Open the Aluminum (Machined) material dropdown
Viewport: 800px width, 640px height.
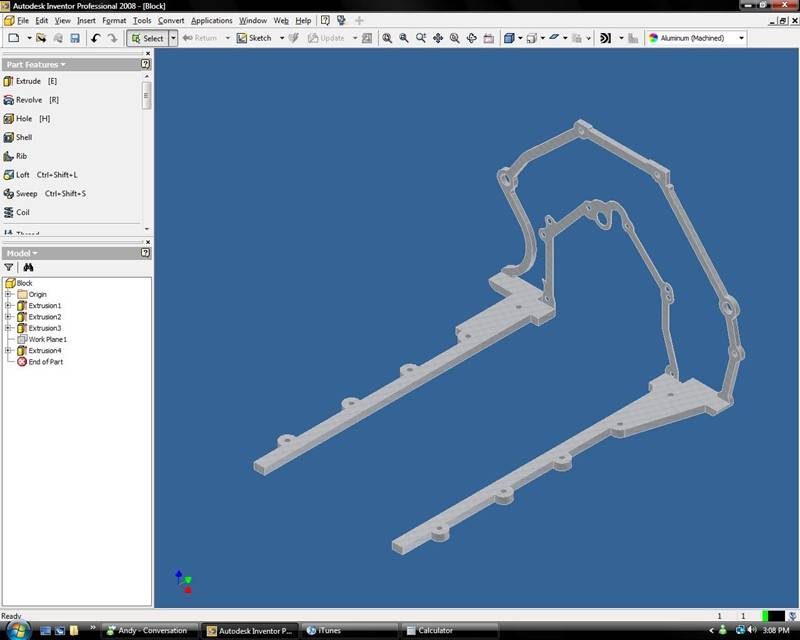pyautogui.click(x=742, y=38)
